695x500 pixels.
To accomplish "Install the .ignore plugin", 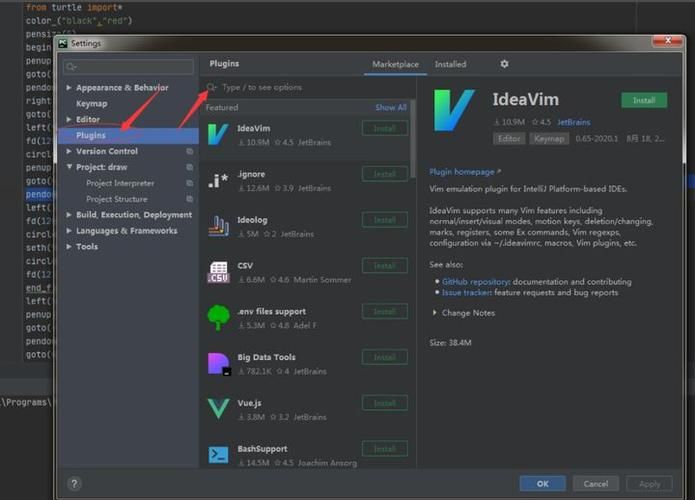I will pyautogui.click(x=385, y=174).
